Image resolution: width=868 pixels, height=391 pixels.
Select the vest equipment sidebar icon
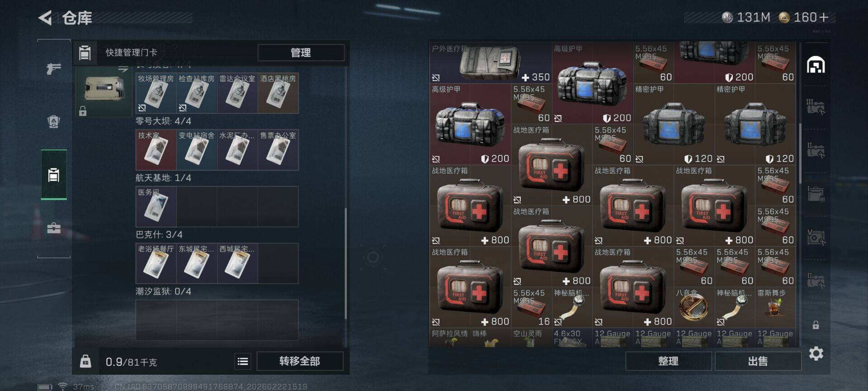coord(54,121)
